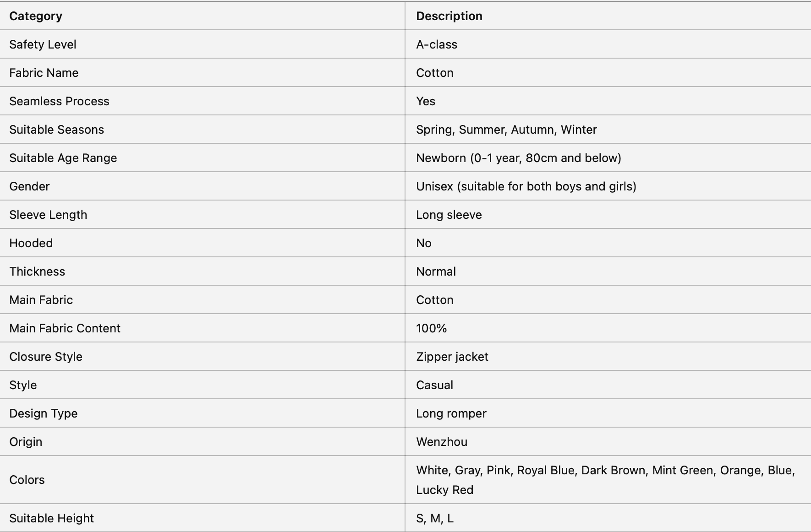Image resolution: width=811 pixels, height=532 pixels.
Task: Click the Wenzhou origin cell
Action: (441, 442)
